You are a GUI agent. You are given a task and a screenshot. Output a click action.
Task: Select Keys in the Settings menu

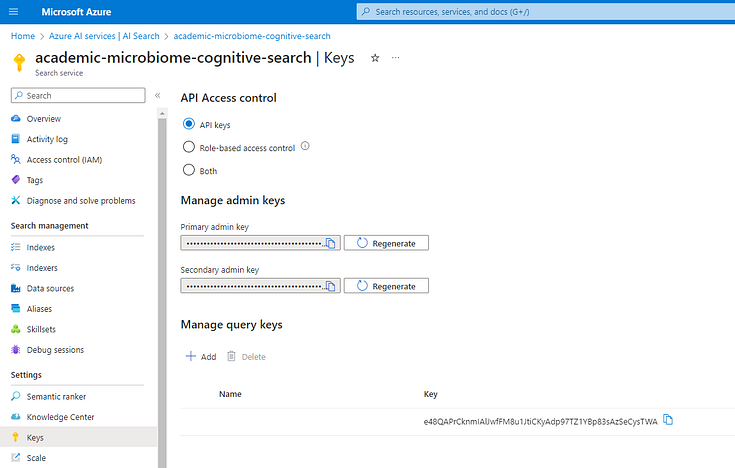coord(78,437)
